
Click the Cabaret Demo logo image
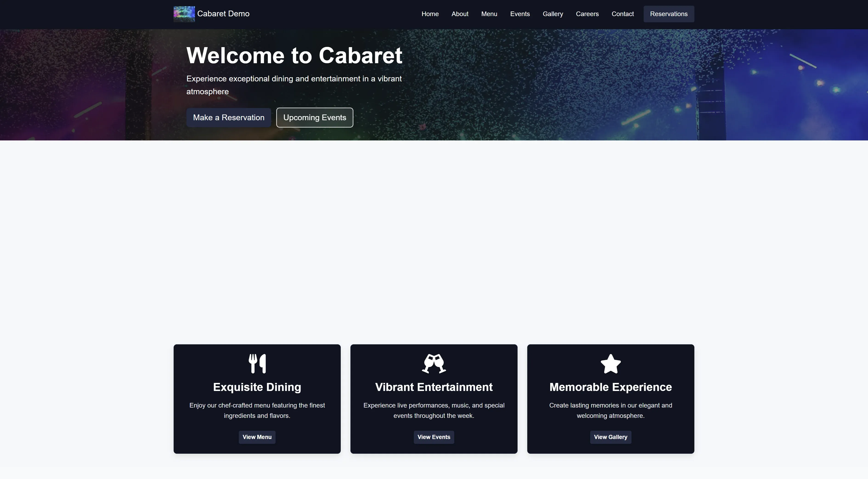point(184,14)
